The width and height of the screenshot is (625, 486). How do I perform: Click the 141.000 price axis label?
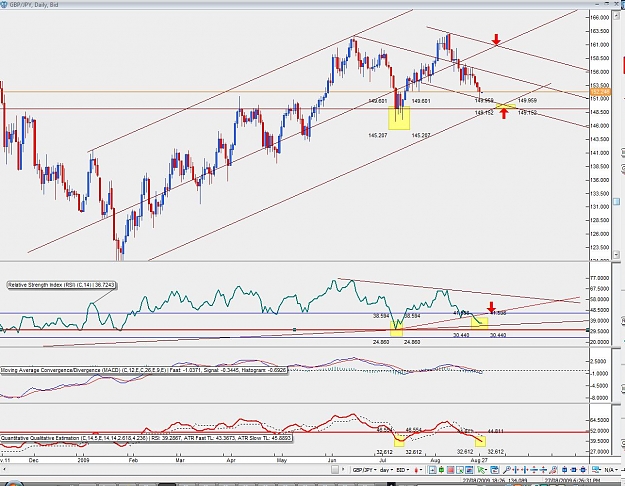(x=599, y=153)
